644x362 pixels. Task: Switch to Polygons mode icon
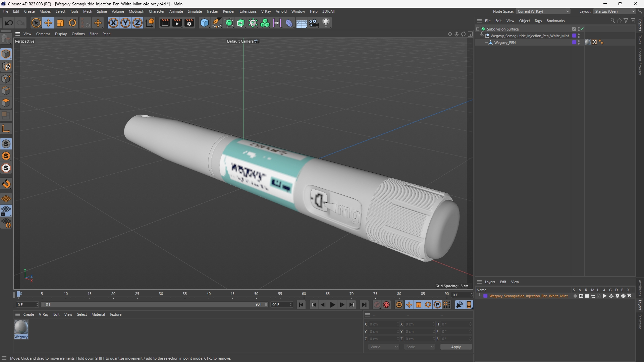(6, 103)
